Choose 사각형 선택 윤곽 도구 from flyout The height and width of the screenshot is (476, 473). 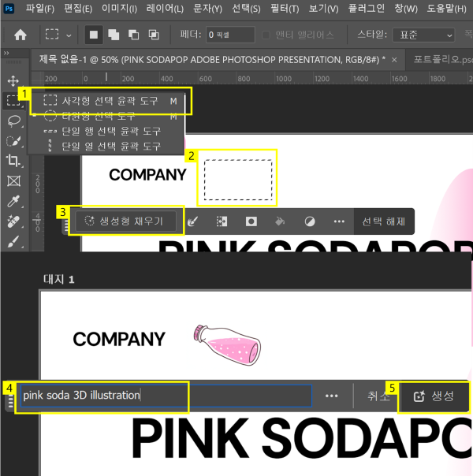pos(110,101)
